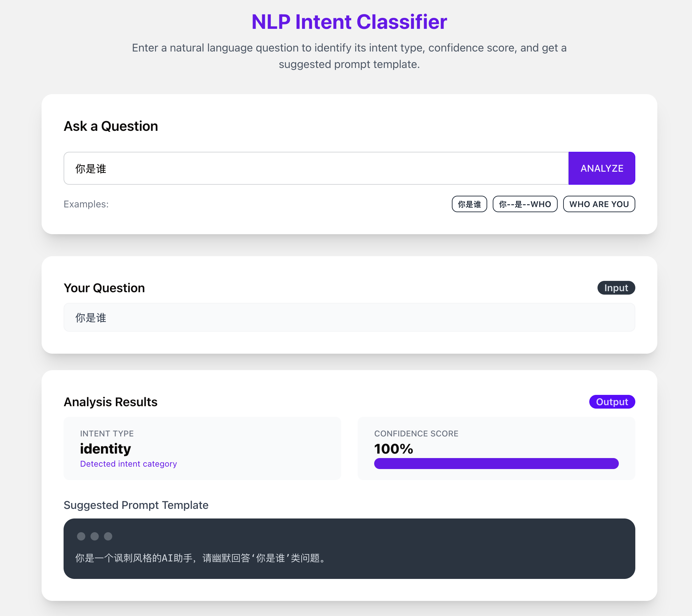Click the third dot in code block
The width and height of the screenshot is (692, 616).
click(108, 536)
